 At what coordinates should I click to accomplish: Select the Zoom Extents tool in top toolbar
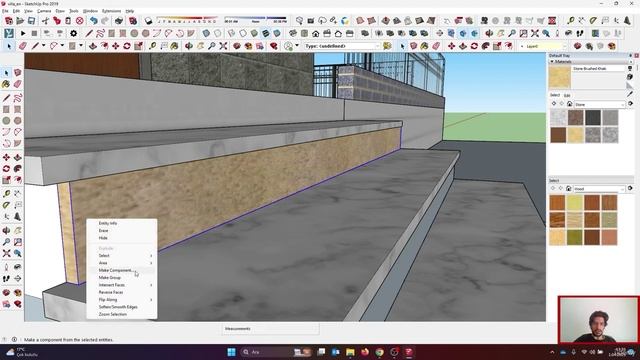pyautogui.click(x=223, y=46)
